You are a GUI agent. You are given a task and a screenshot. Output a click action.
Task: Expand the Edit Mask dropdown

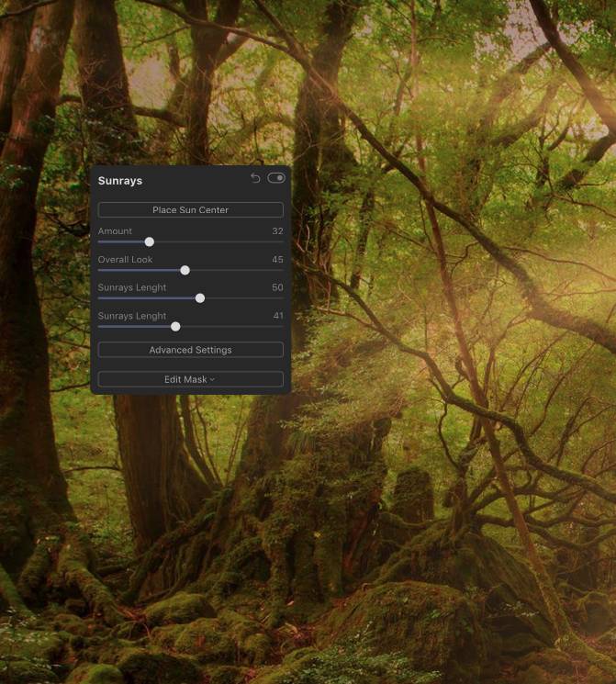(191, 379)
